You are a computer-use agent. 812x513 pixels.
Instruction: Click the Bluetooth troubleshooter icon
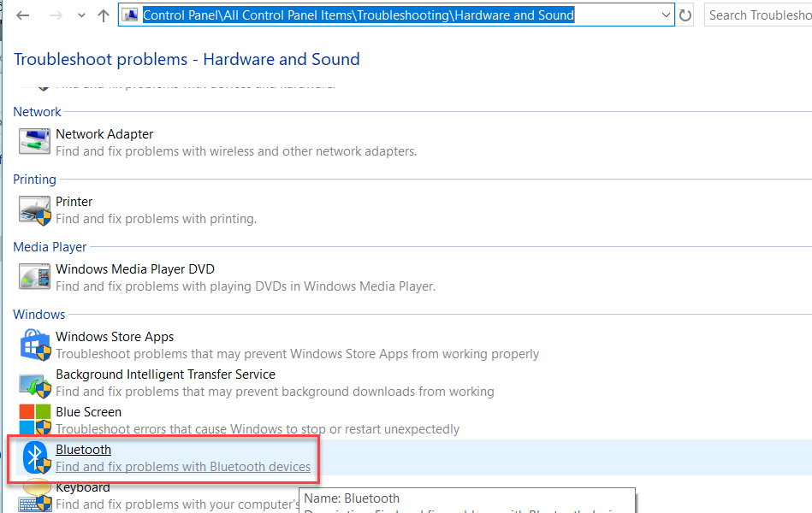point(35,457)
